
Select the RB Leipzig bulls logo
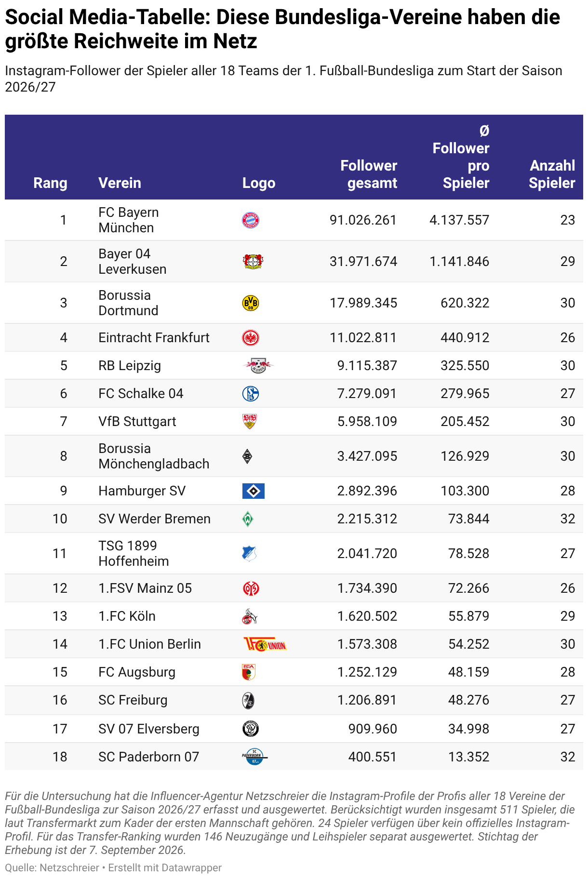pos(258,366)
